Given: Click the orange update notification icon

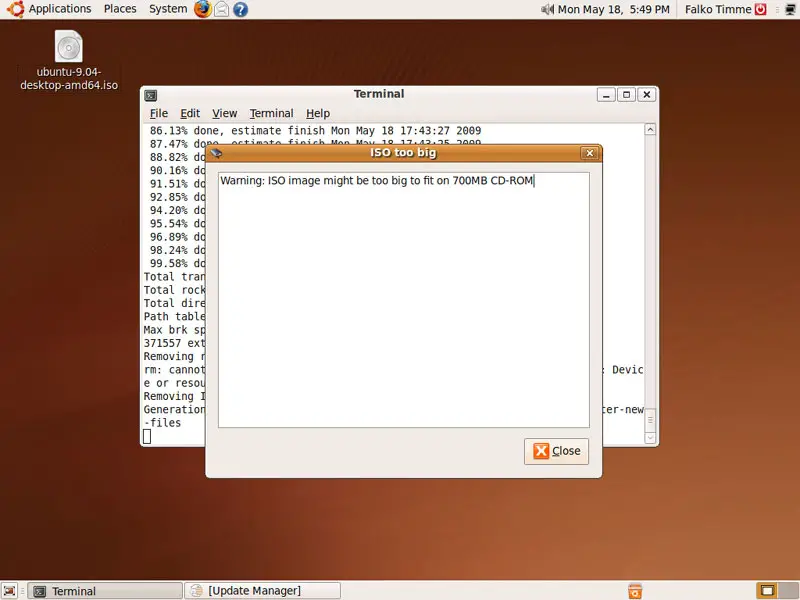Looking at the screenshot, I should point(635,591).
